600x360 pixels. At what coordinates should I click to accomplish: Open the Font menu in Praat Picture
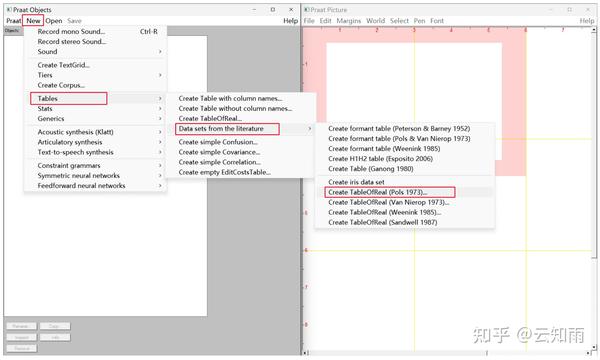coord(437,21)
